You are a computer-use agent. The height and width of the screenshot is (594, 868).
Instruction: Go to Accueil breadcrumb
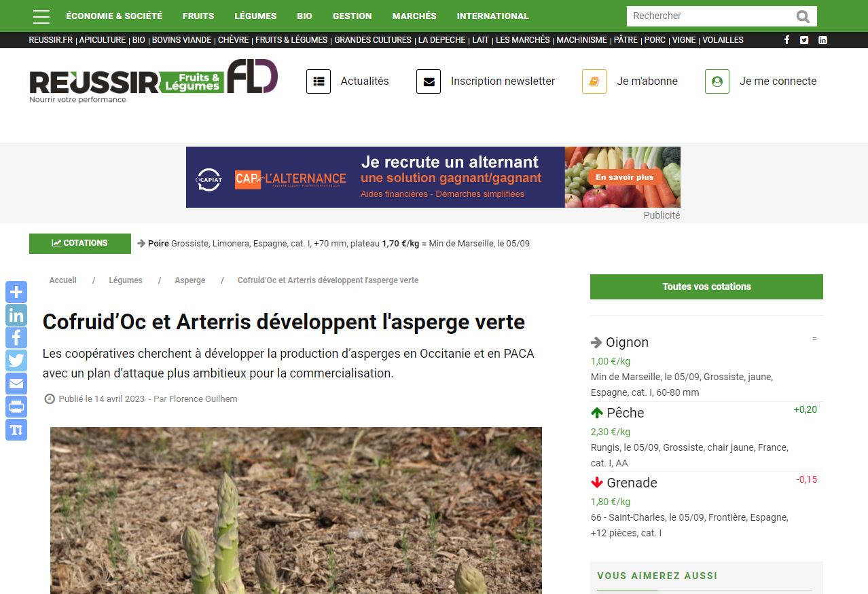pyautogui.click(x=62, y=280)
